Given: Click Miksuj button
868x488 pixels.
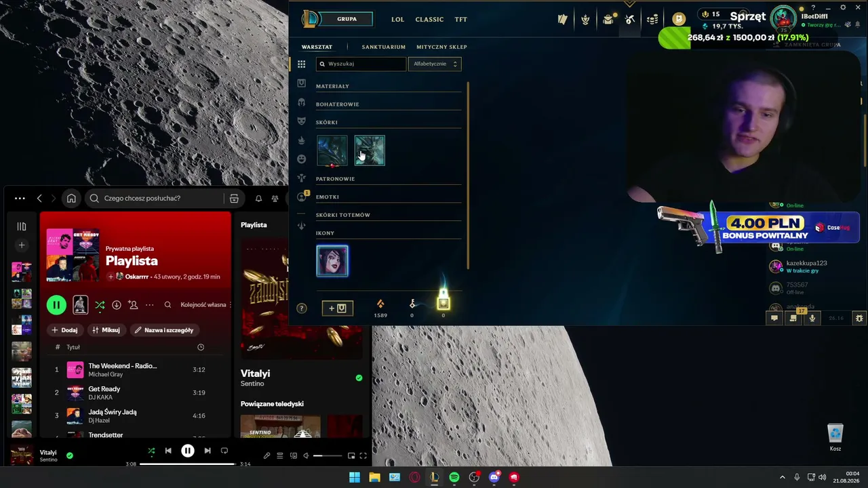Looking at the screenshot, I should 106,330.
